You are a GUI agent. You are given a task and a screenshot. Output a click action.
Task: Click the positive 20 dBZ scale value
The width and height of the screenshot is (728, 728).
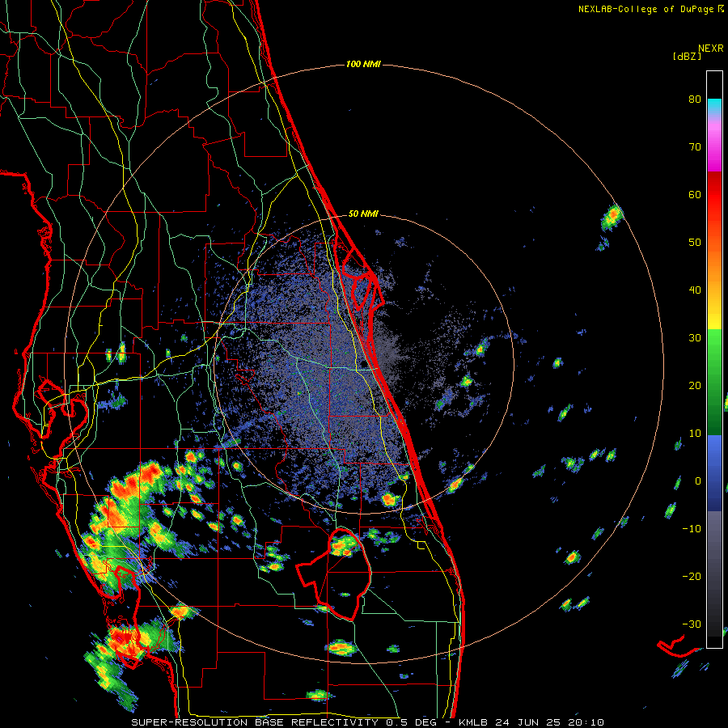point(695,386)
